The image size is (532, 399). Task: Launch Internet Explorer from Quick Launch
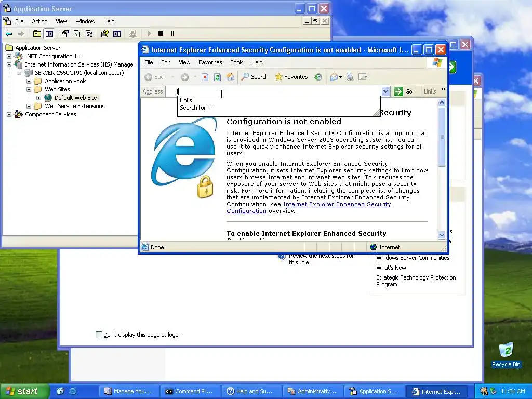coord(72,391)
